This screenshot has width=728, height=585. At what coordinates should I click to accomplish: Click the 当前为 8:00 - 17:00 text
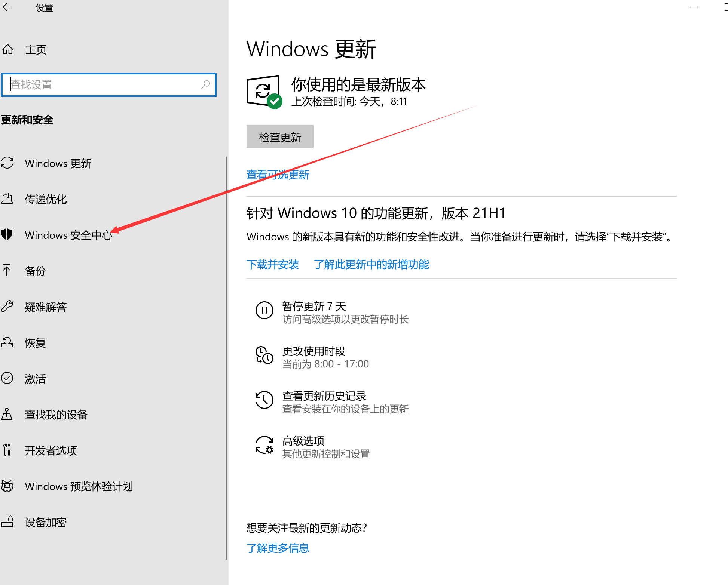[x=325, y=364]
